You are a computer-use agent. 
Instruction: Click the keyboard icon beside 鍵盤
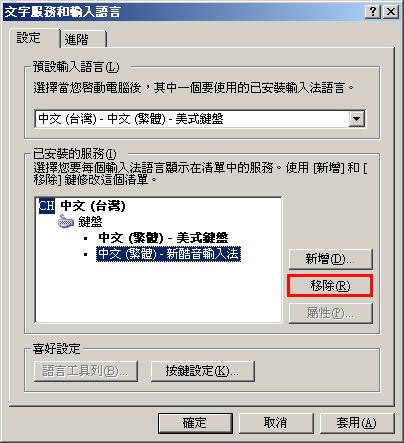pos(66,222)
